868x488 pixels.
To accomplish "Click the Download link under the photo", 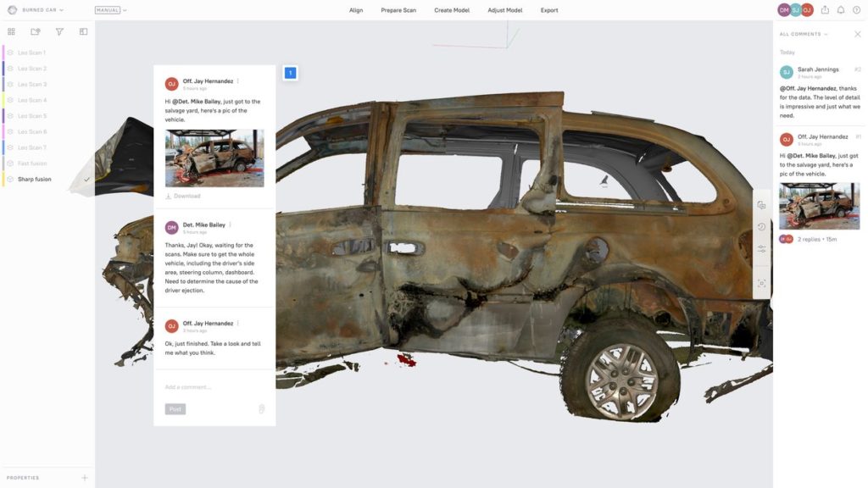I will (x=183, y=196).
